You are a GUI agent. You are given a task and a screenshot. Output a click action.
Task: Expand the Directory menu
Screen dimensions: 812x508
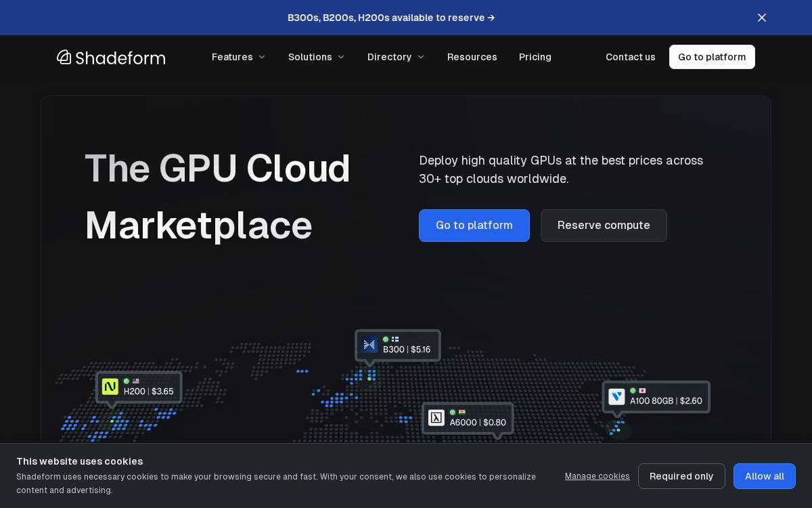tap(396, 57)
